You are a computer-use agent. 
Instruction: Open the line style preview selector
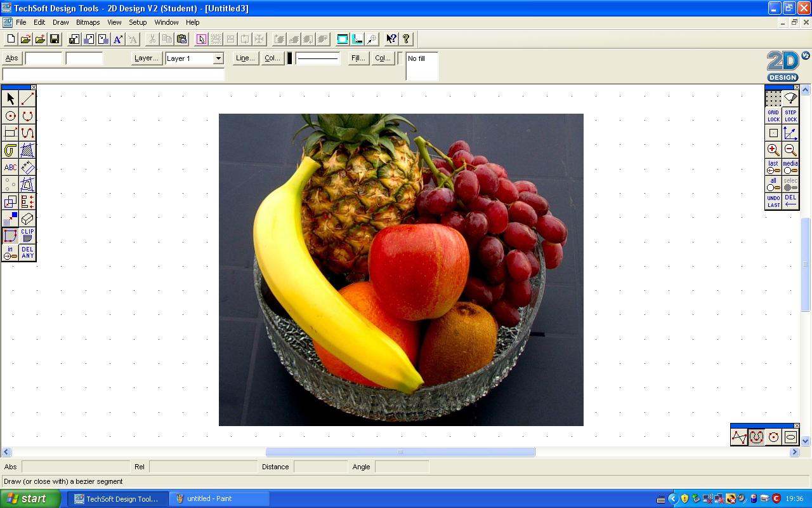318,58
